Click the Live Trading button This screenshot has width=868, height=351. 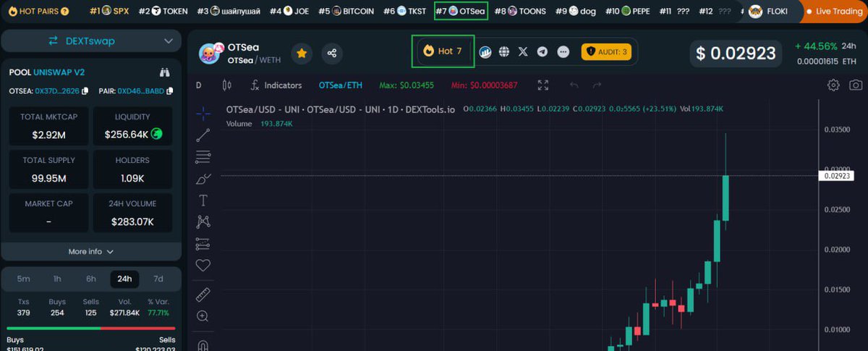coord(833,12)
